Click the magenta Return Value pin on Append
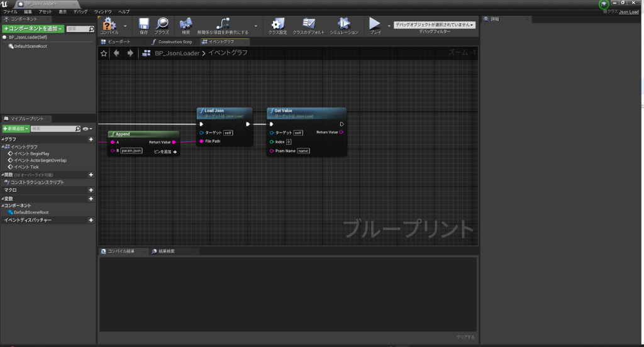 pos(174,142)
